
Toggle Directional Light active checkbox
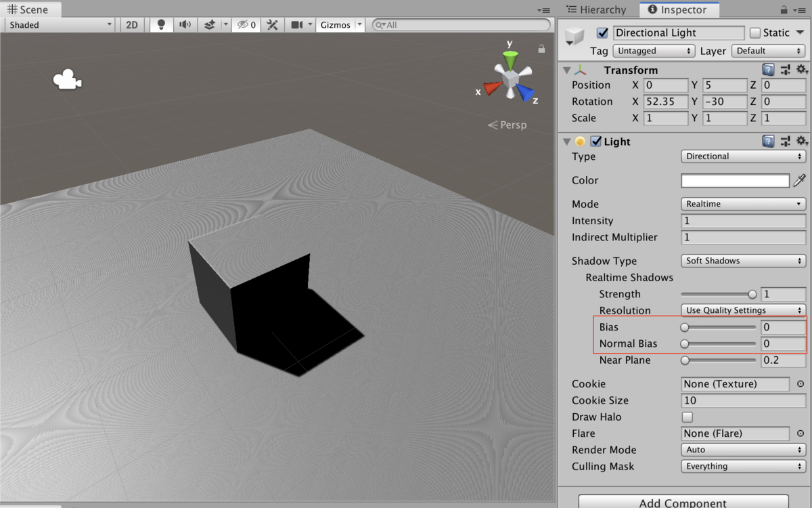(x=602, y=33)
